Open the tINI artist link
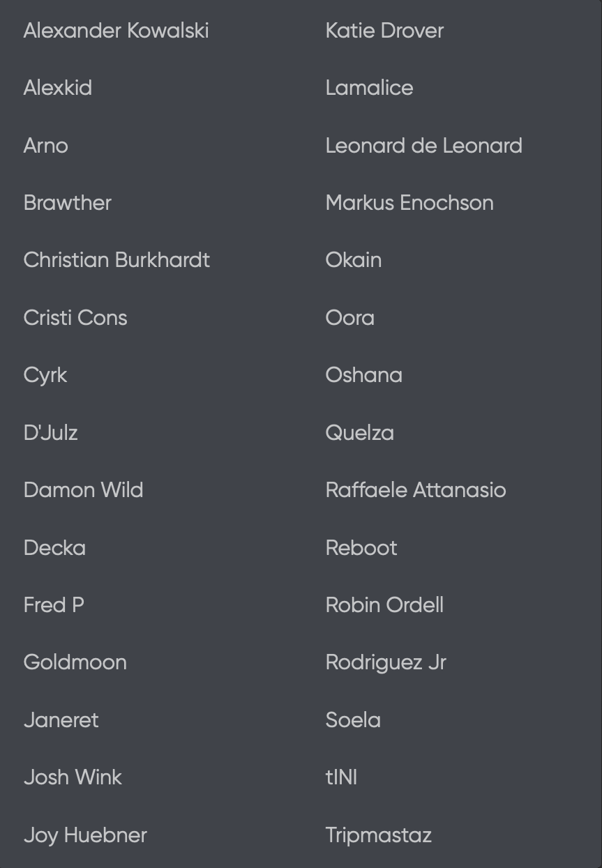 (341, 777)
